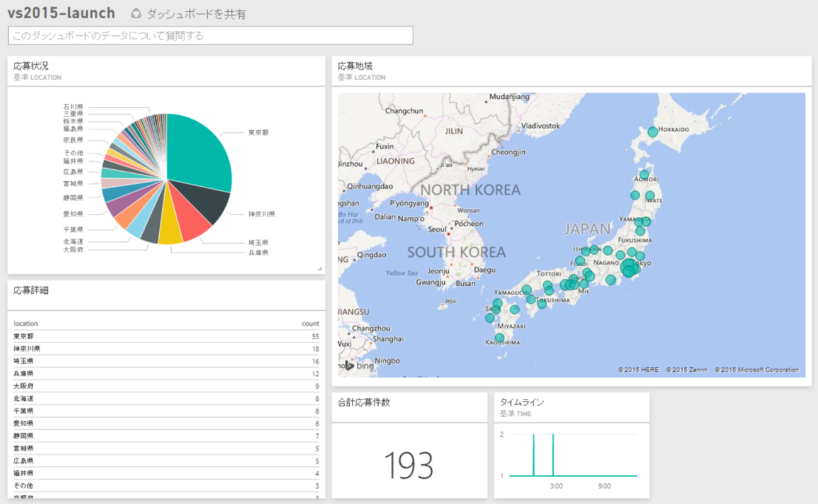
Task: Click the first spike in the timeline chart
Action: point(534,454)
